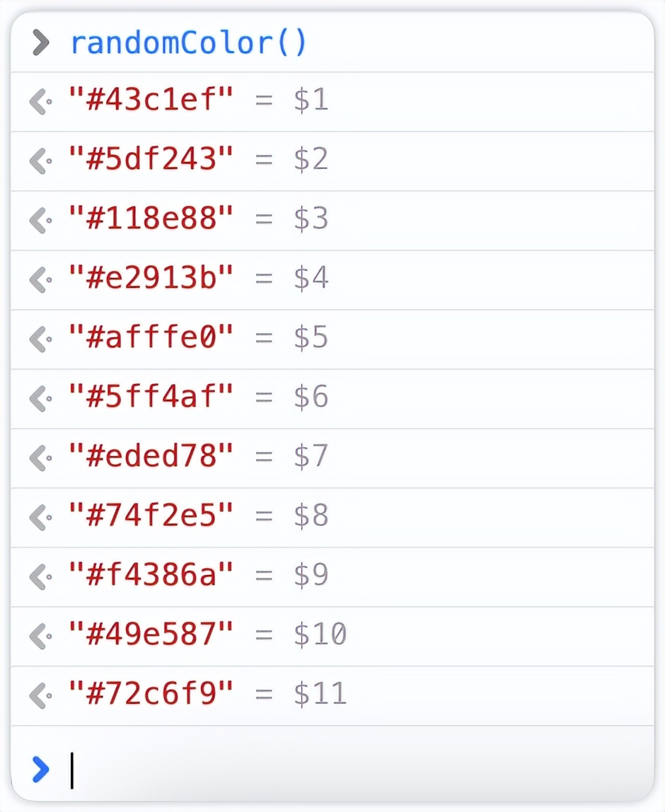Click the $1 saved-result variable
The image size is (665, 812).
[311, 101]
